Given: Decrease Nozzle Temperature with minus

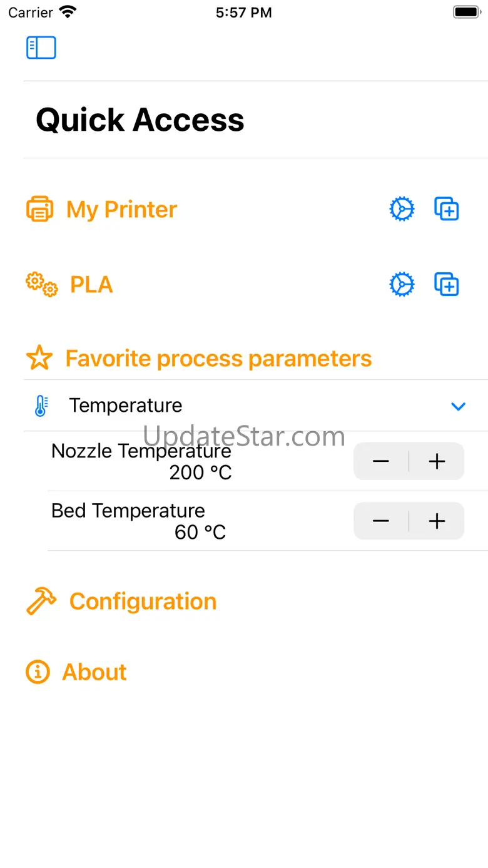Looking at the screenshot, I should point(381,461).
